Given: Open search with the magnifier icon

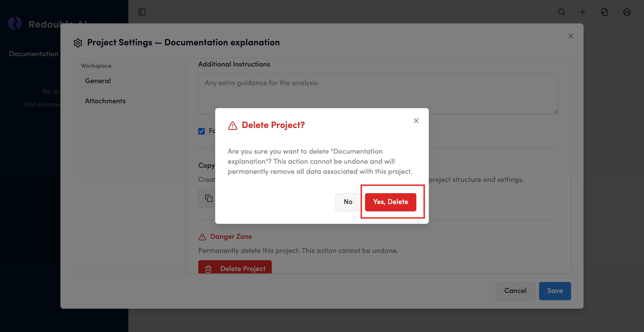Looking at the screenshot, I should point(561,12).
